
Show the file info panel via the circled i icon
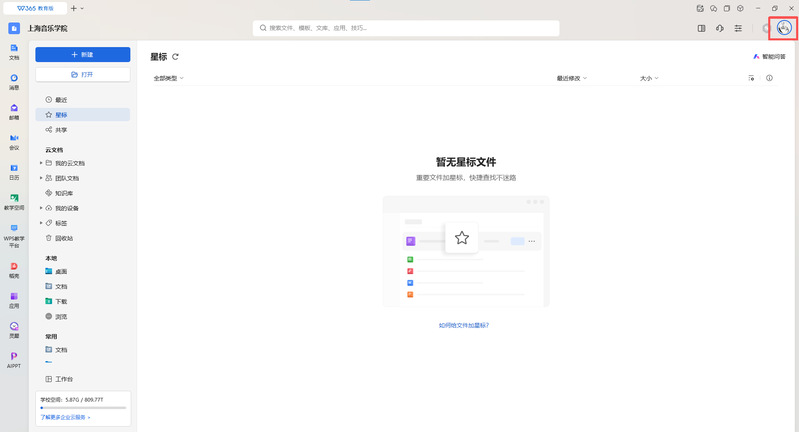(769, 77)
